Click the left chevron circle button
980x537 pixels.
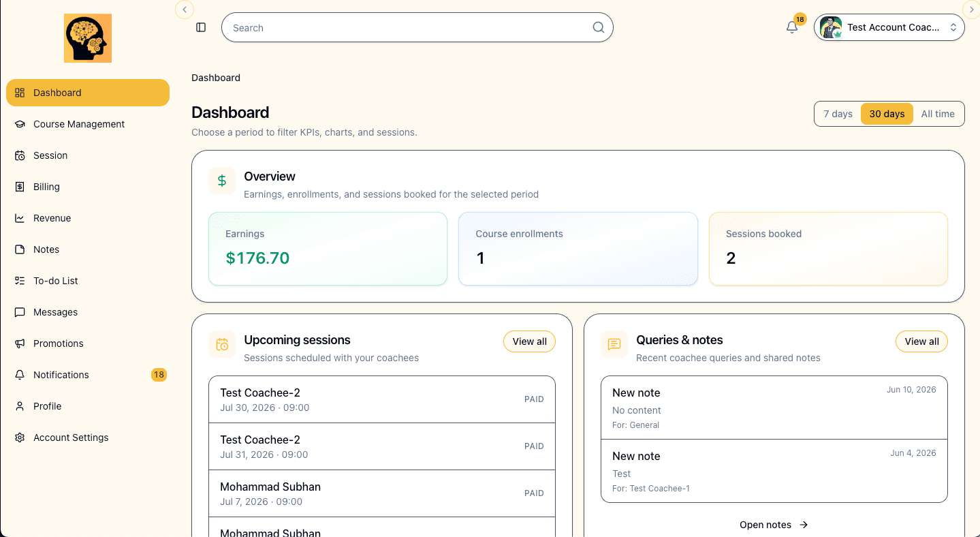coord(185,9)
